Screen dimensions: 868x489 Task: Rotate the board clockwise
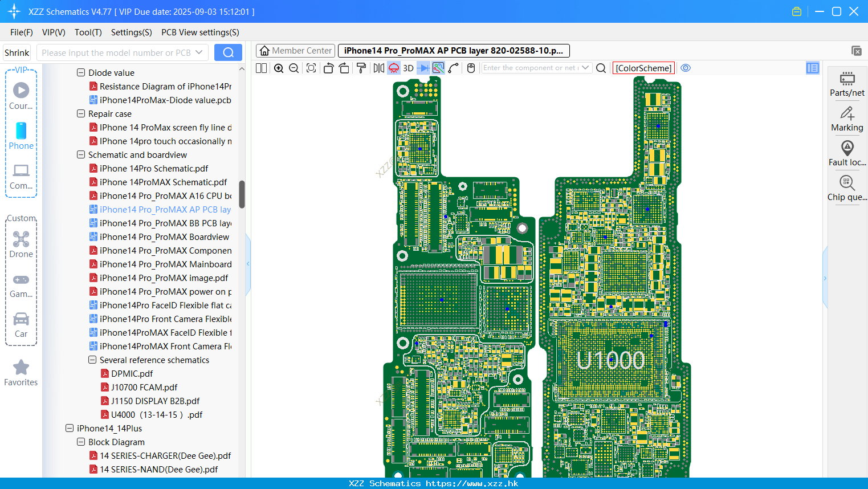coord(344,68)
